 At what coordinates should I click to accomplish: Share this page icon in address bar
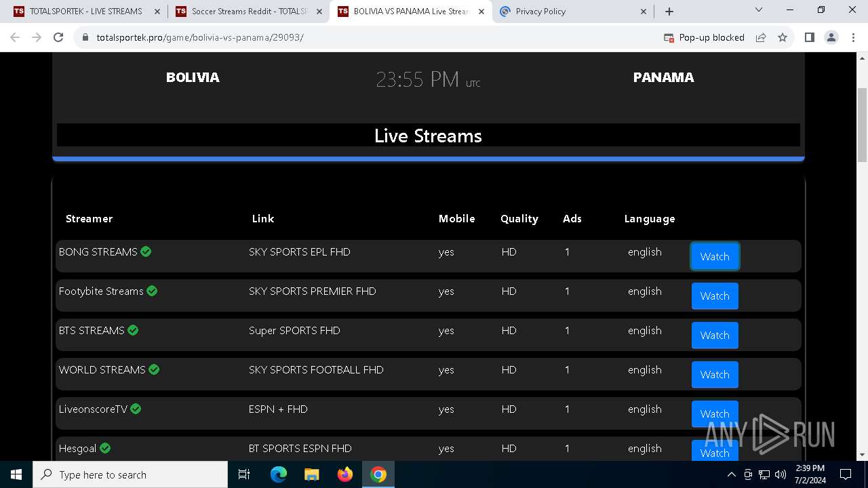pos(761,37)
